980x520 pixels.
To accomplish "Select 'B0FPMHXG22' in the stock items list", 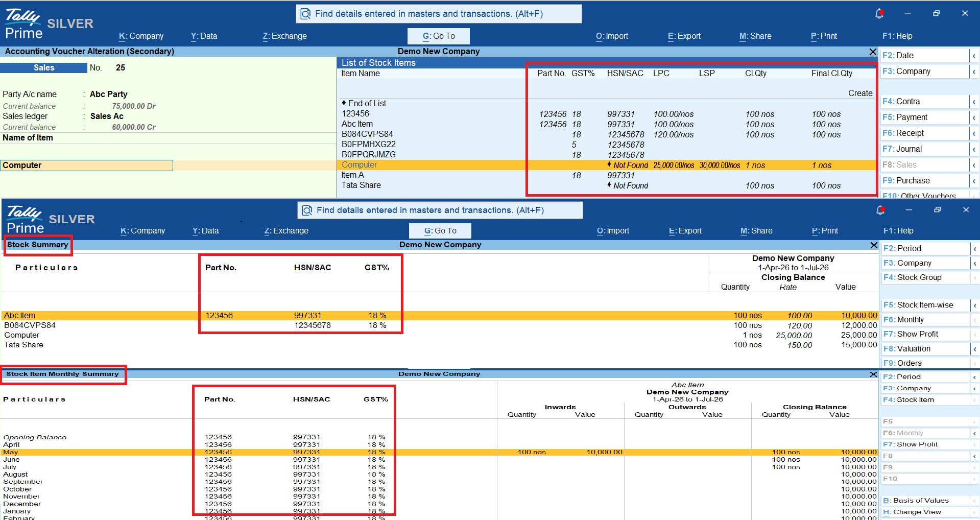I will (x=369, y=145).
